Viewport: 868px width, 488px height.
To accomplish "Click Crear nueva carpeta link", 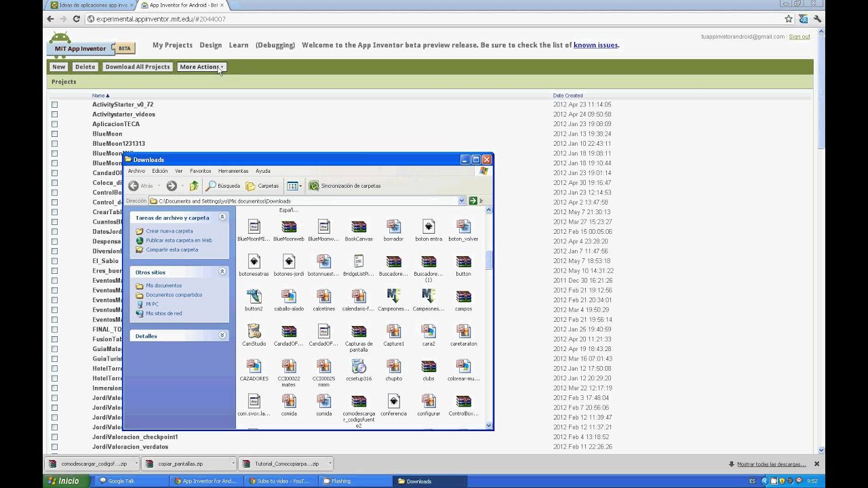I will (169, 231).
